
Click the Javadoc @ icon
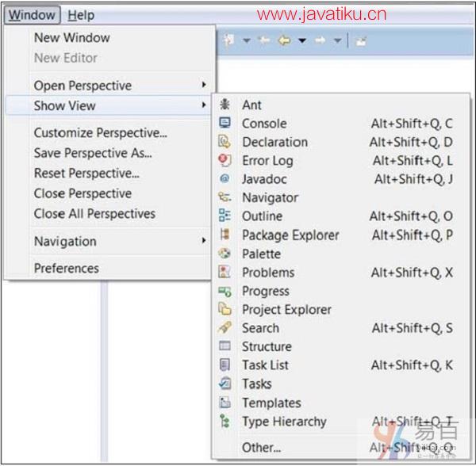[225, 178]
